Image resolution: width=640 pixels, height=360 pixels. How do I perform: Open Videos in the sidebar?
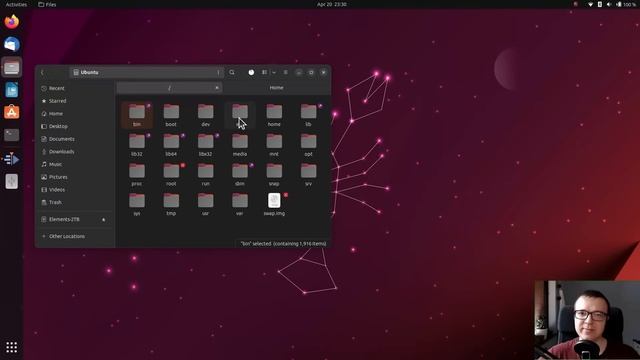(x=75, y=189)
